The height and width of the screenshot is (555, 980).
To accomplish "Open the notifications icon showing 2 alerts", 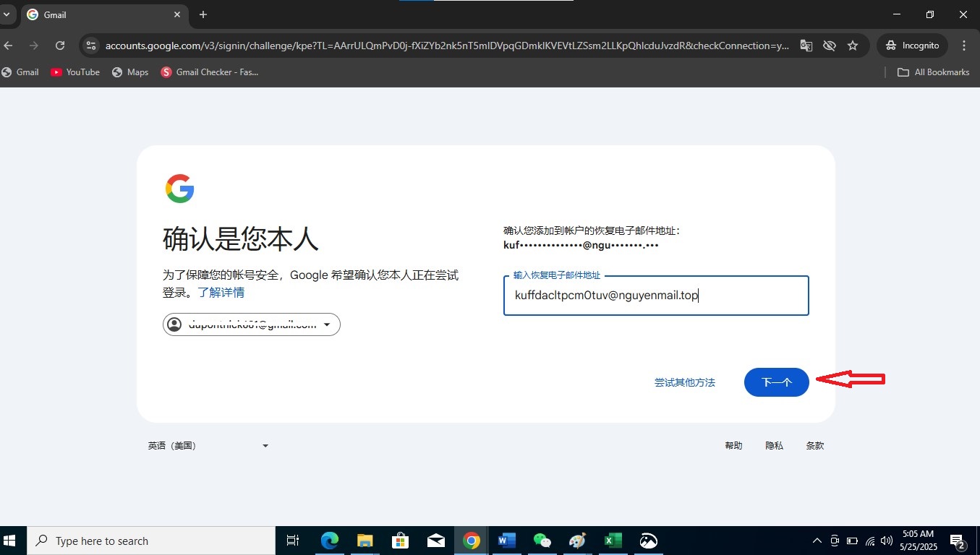I will [x=956, y=541].
